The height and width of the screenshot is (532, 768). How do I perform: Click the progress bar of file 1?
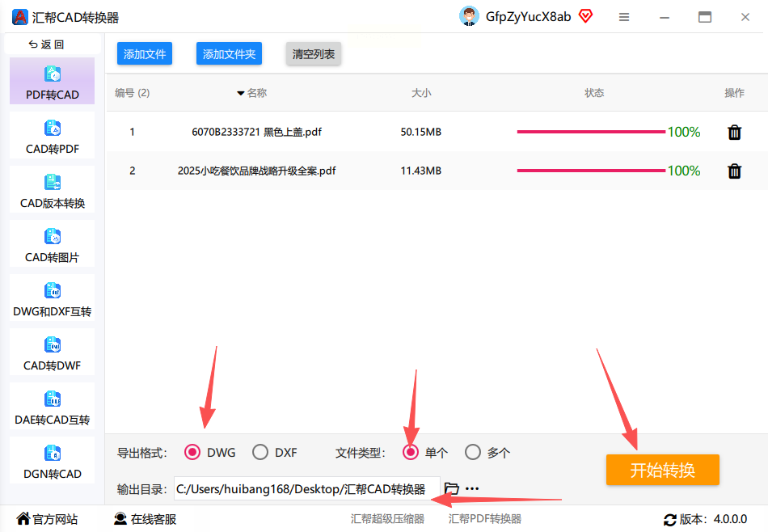point(591,132)
